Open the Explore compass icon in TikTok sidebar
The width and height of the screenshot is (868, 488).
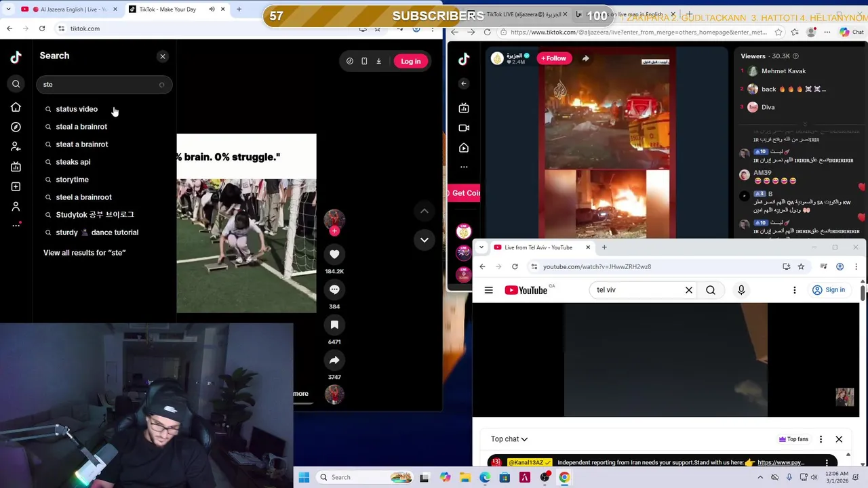[x=16, y=127]
